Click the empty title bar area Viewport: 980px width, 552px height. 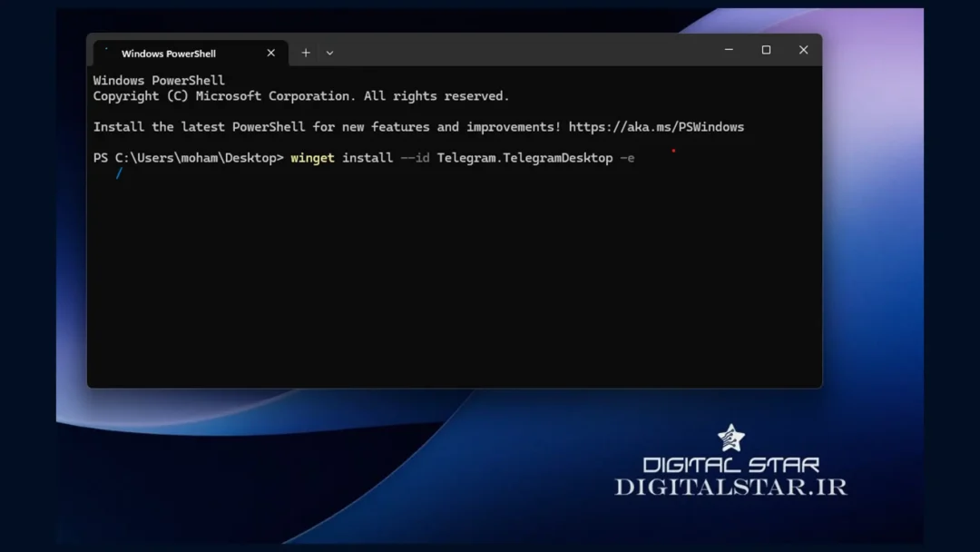pyautogui.click(x=526, y=51)
